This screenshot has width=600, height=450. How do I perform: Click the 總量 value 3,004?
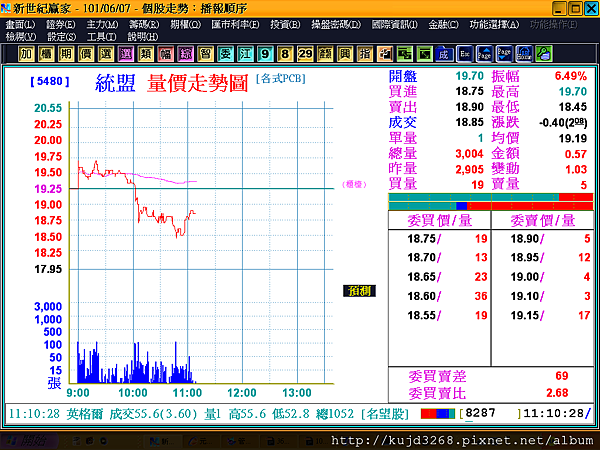pyautogui.click(x=470, y=153)
